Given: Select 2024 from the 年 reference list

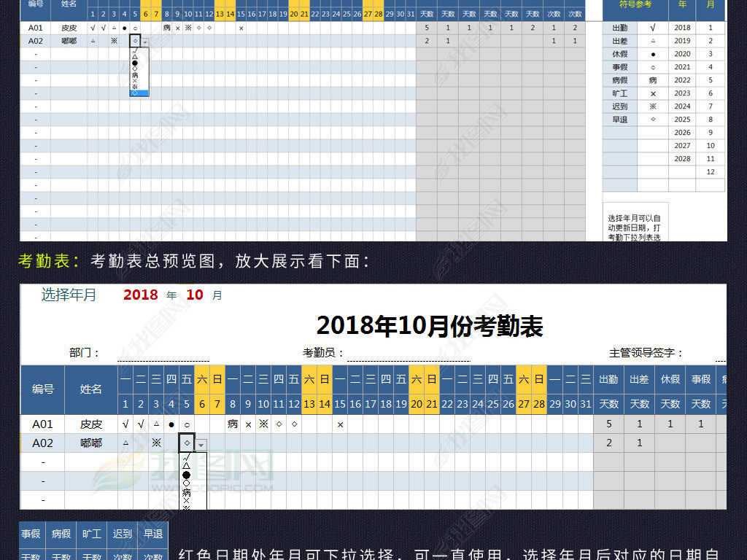Looking at the screenshot, I should (682, 106).
